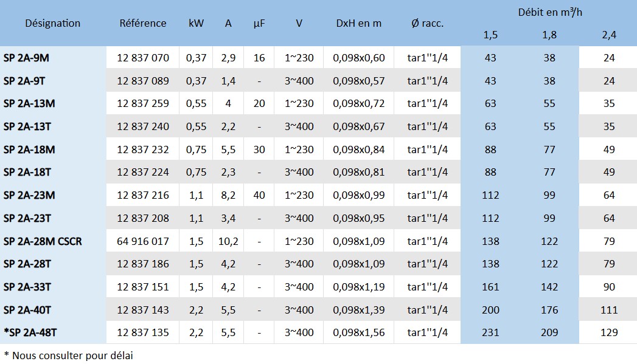
Task: Click the 40 µF capacitor value
Action: pos(259,195)
